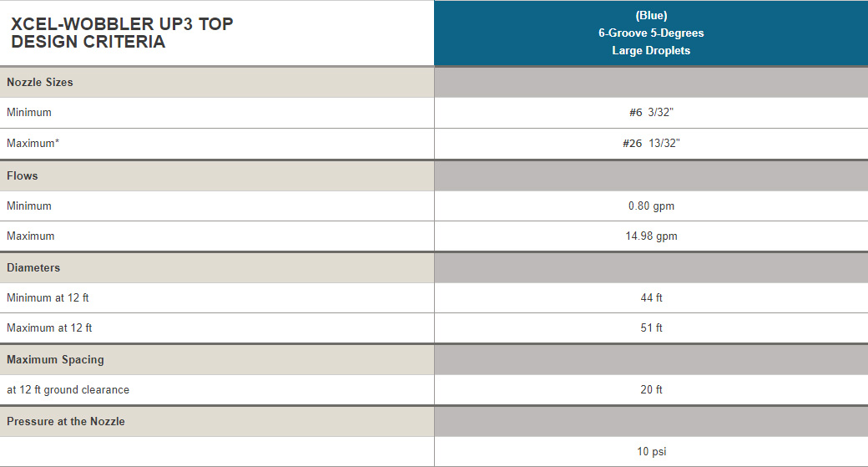Screen dimensions: 868x467
Task: Click the "Minimum at 12 ft" row label
Action: 48,298
